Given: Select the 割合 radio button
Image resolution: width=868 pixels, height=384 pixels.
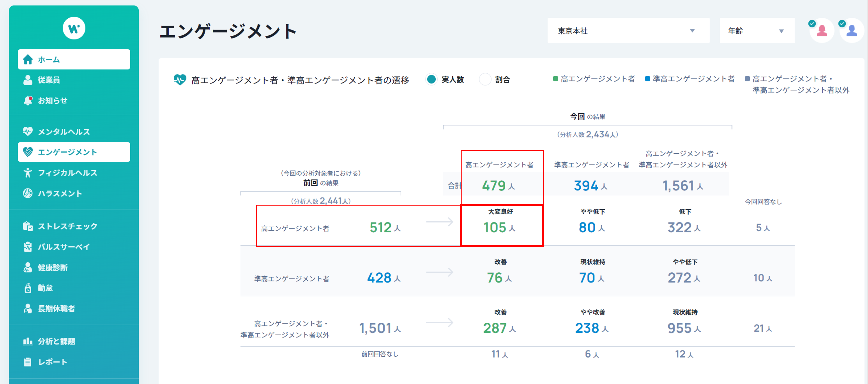Looking at the screenshot, I should 485,80.
